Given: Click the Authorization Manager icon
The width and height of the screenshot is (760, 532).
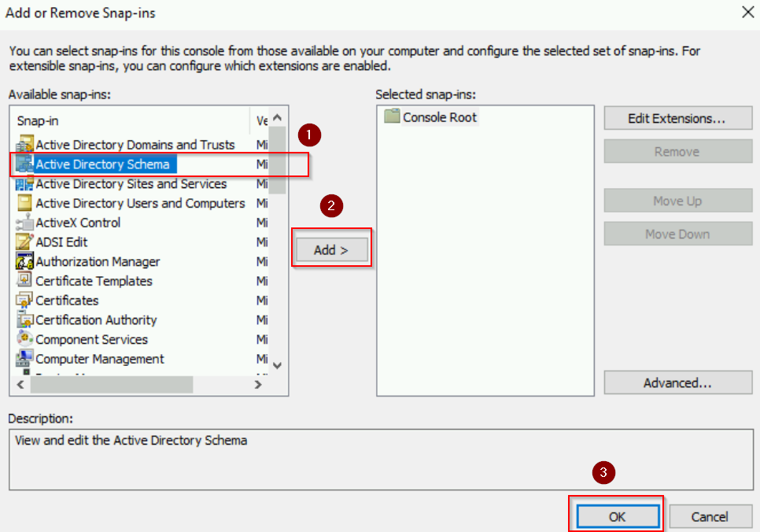Looking at the screenshot, I should (24, 261).
